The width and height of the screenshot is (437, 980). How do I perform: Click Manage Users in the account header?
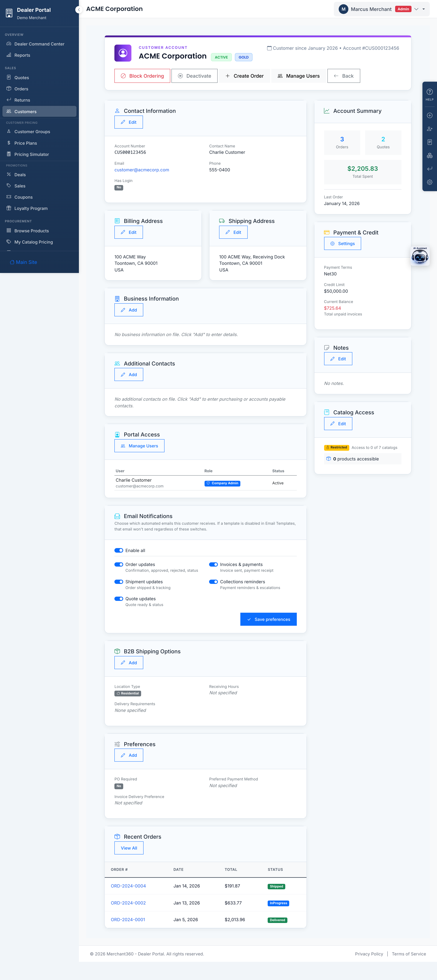298,76
